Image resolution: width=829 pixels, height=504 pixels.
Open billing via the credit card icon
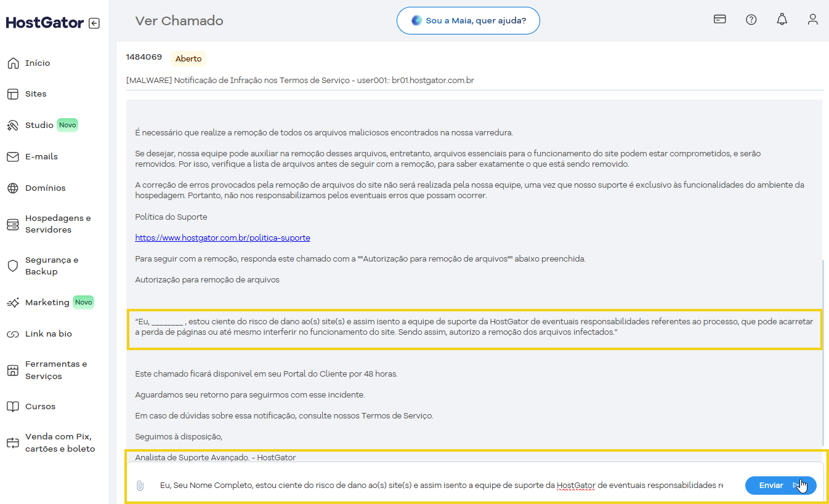pos(719,19)
